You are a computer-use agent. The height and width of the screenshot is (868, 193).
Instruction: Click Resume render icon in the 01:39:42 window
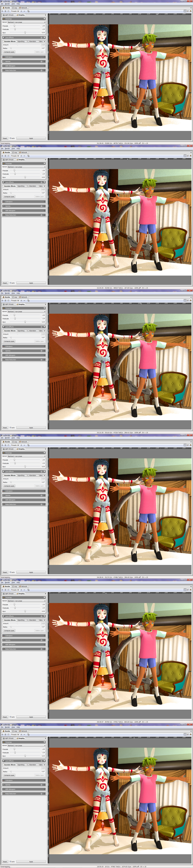(x=2, y=11)
